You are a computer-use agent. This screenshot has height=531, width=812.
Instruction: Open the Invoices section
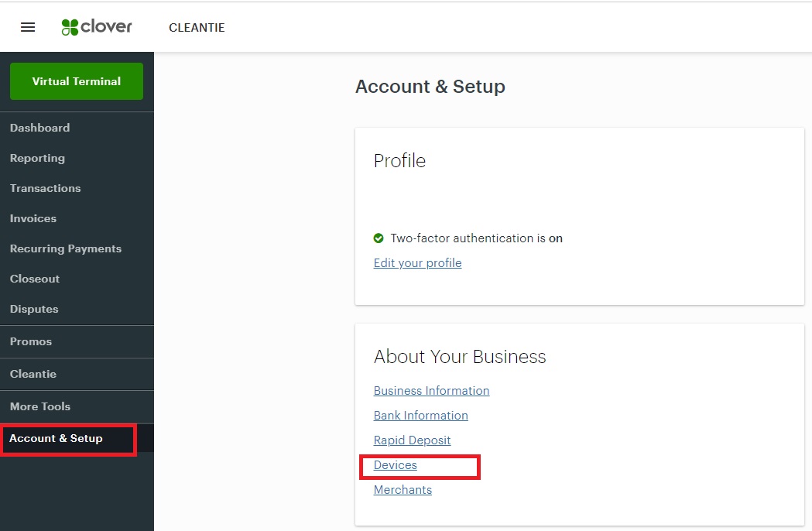pos(33,218)
